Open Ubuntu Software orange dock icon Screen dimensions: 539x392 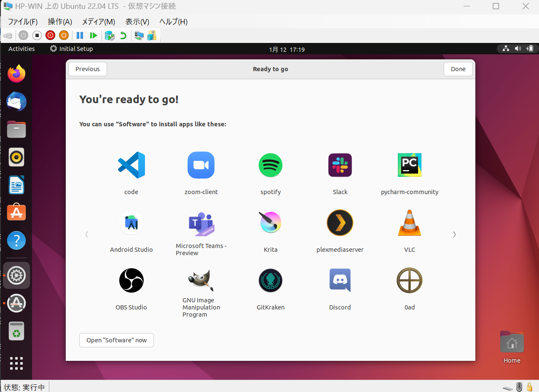pos(16,213)
